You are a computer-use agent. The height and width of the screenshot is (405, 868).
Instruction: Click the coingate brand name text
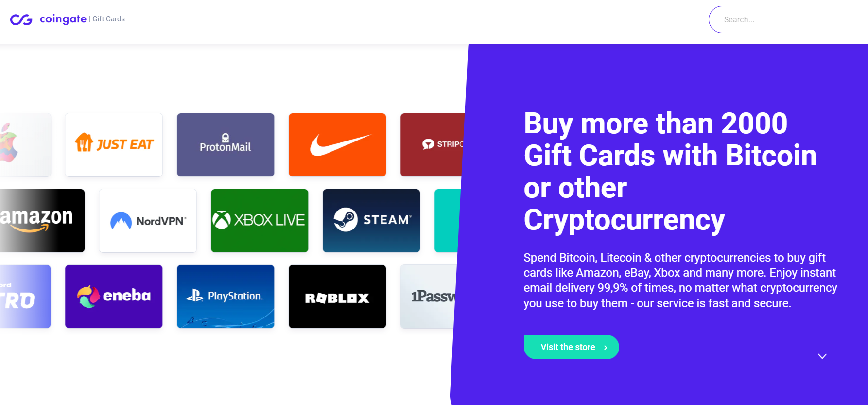click(63, 19)
